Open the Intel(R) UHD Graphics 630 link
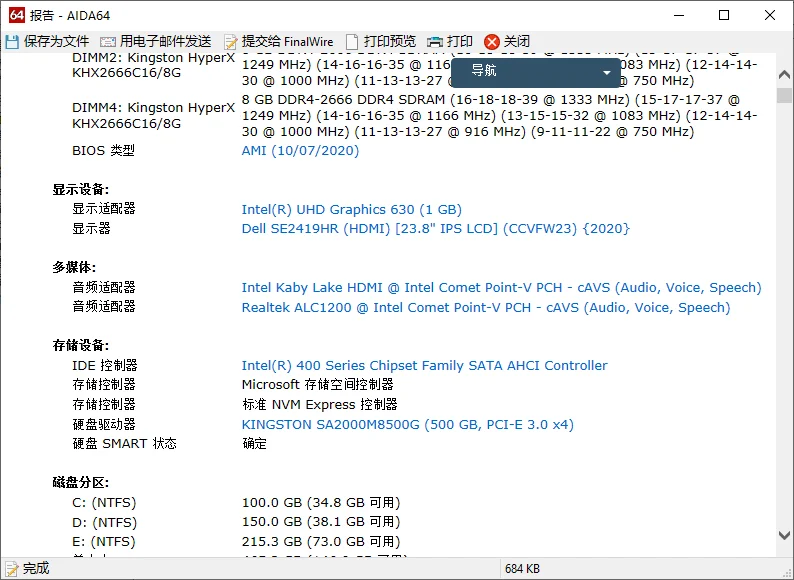 351,210
